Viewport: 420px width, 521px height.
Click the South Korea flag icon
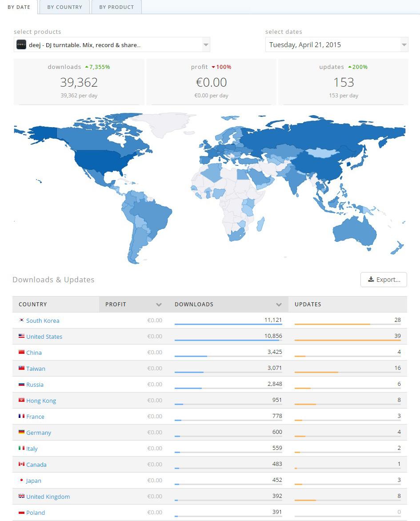tap(22, 320)
